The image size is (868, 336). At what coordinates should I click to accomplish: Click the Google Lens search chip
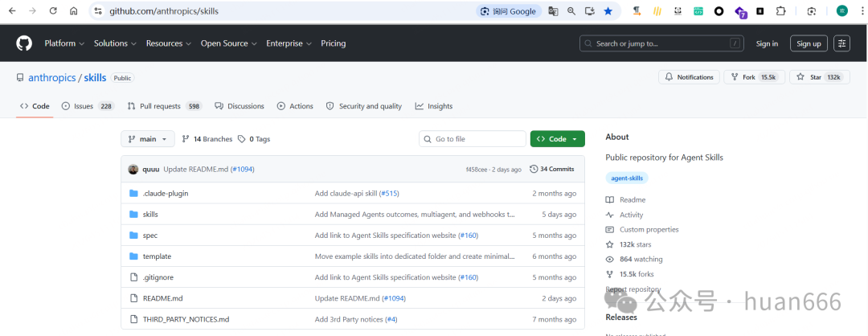coord(509,11)
